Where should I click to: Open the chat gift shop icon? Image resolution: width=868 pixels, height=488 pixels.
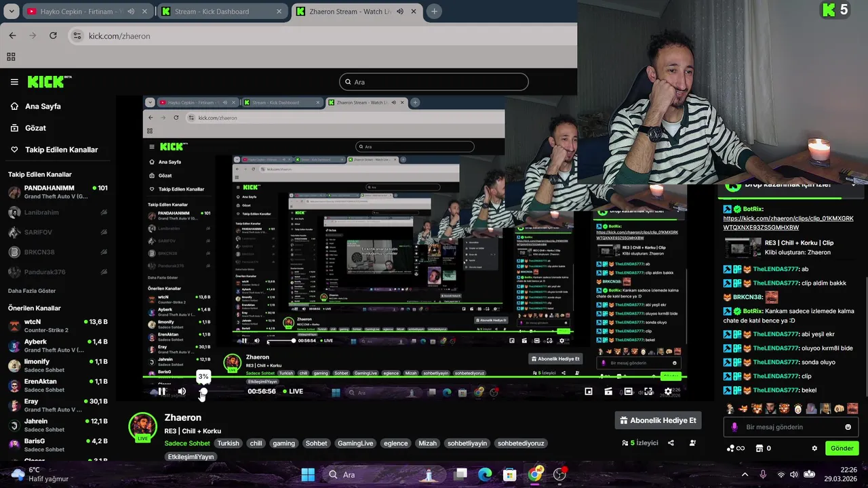click(759, 448)
